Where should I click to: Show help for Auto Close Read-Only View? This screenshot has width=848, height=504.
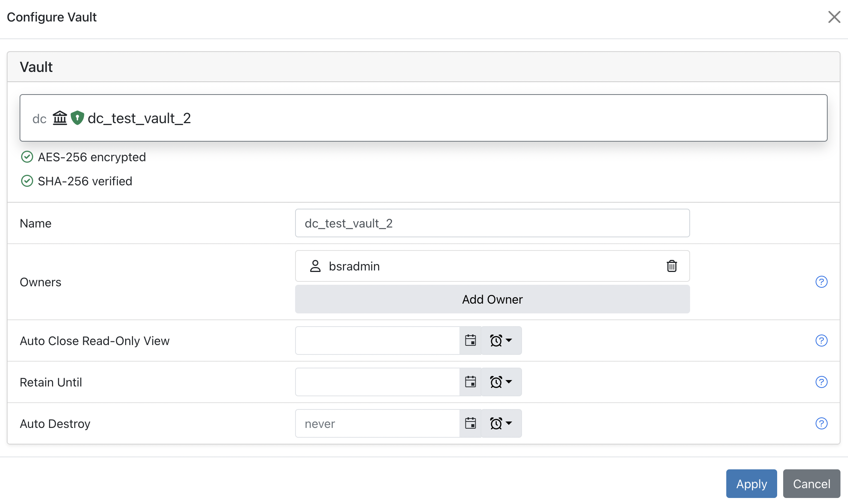tap(821, 341)
